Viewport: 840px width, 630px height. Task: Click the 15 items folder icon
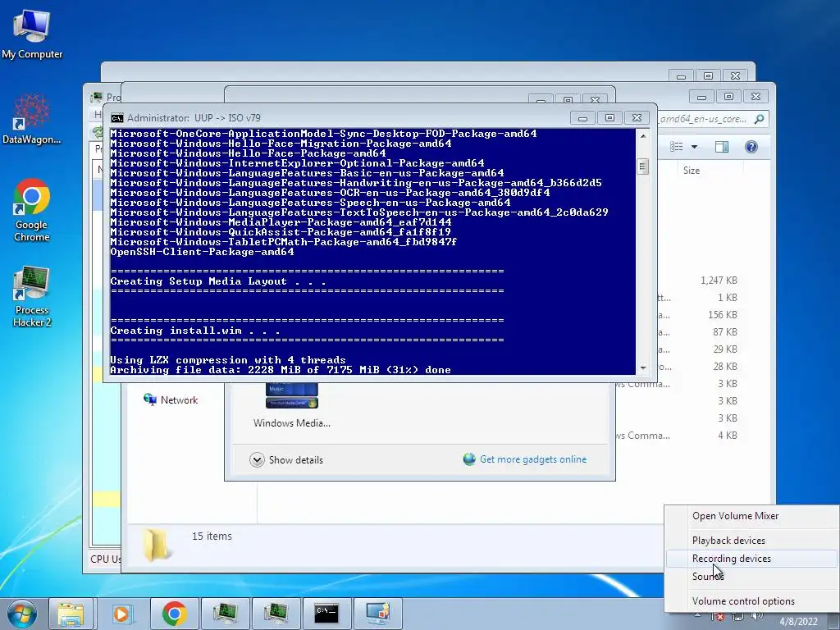point(155,545)
